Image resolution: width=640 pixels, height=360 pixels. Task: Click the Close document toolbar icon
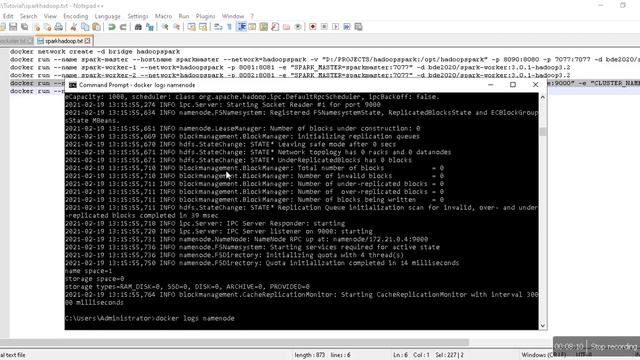click(37, 27)
